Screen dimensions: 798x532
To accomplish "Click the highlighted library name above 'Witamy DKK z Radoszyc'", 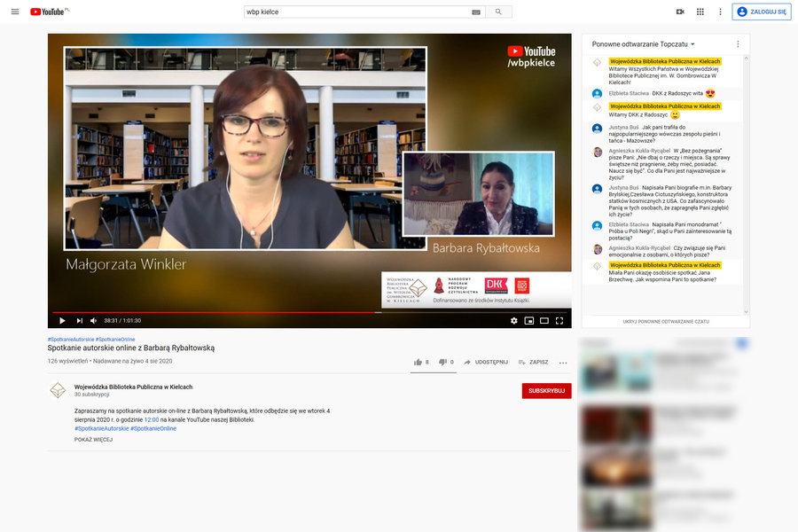I will pyautogui.click(x=665, y=106).
